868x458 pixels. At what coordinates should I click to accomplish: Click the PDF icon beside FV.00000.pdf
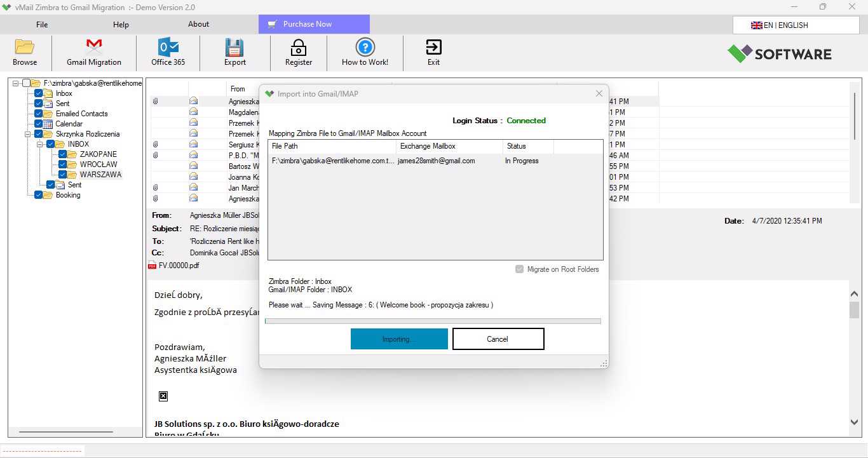pos(152,266)
